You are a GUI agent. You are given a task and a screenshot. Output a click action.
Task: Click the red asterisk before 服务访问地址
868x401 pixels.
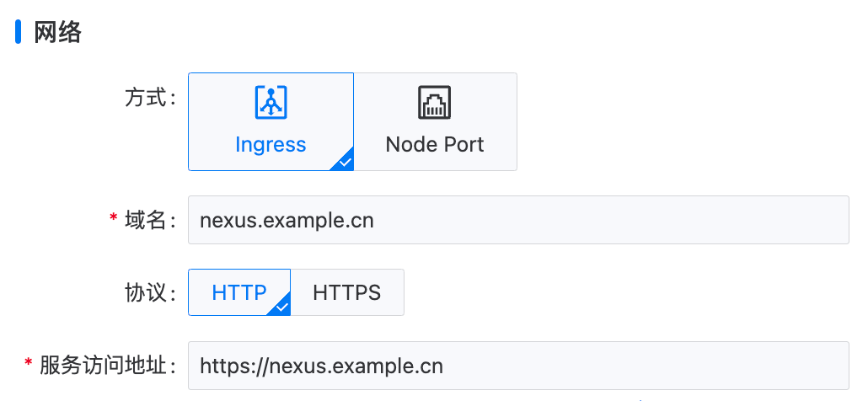click(29, 366)
